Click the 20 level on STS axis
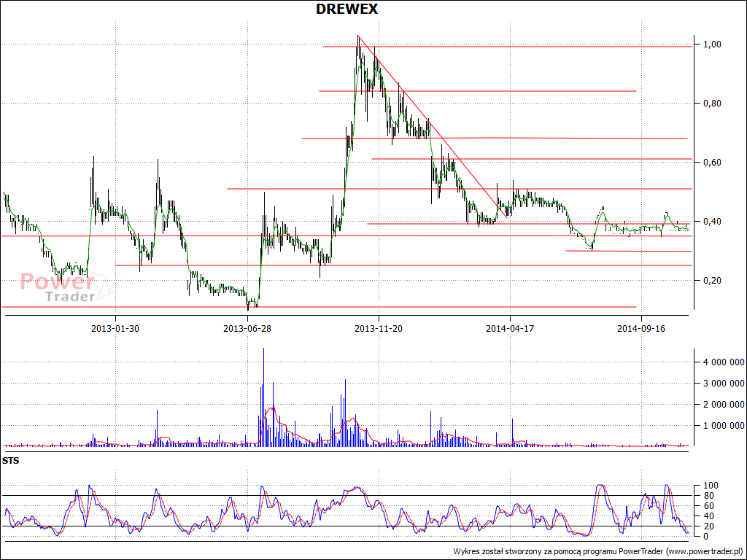Screen dimensions: 747x560 pyautogui.click(x=710, y=526)
